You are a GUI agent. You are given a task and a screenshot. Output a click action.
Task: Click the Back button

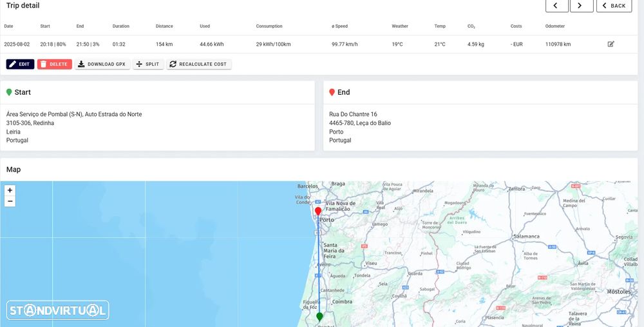pos(614,6)
